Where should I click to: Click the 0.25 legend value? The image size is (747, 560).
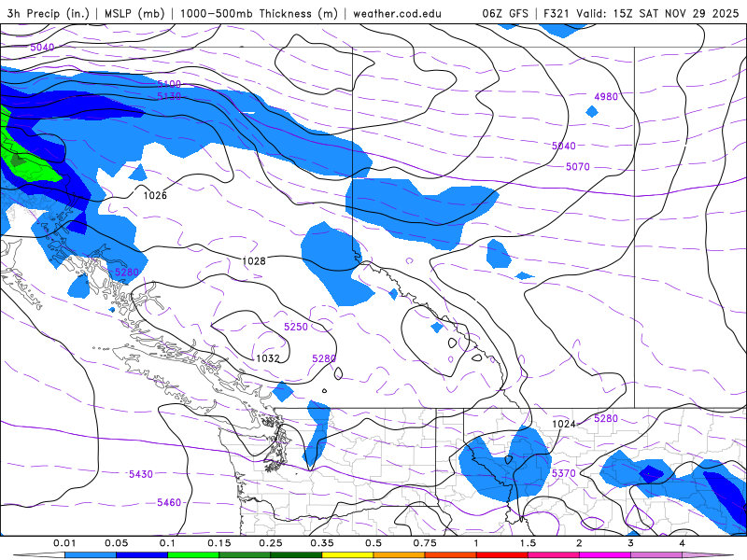271,543
